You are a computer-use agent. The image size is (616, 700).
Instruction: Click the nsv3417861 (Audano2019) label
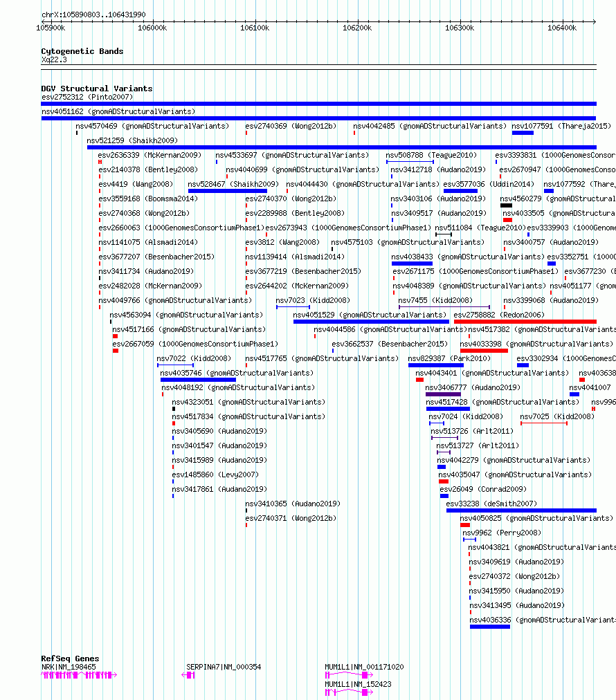click(x=219, y=489)
